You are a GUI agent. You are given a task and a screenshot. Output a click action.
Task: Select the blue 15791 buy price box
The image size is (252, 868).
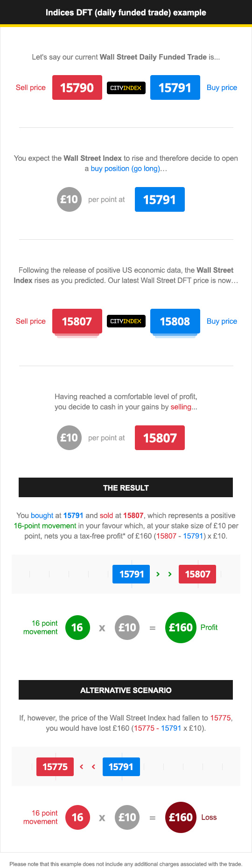tap(175, 88)
